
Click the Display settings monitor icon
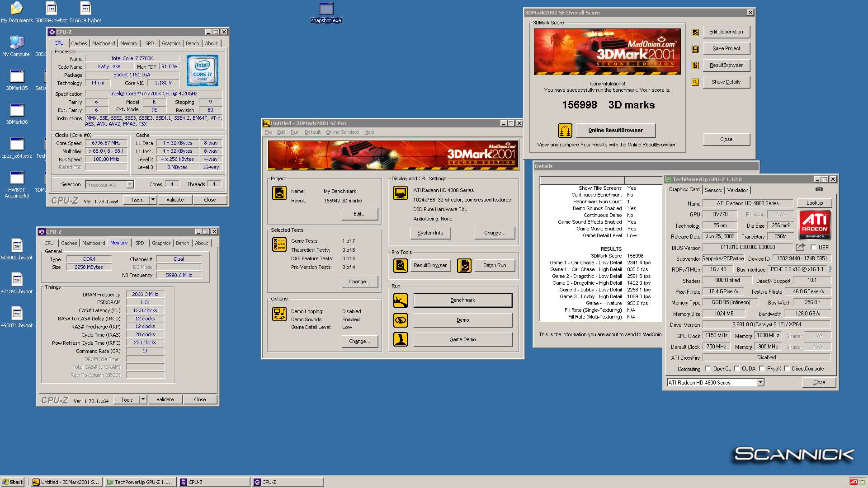pos(401,193)
